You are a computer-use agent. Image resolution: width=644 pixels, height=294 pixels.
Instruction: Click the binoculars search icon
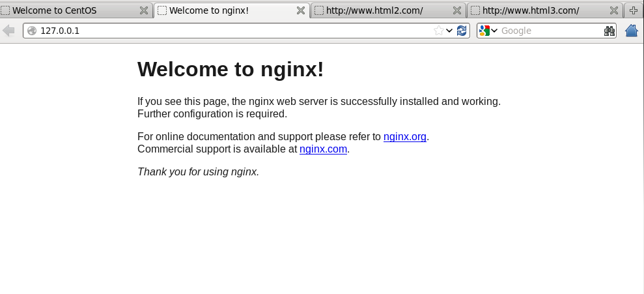click(x=609, y=31)
